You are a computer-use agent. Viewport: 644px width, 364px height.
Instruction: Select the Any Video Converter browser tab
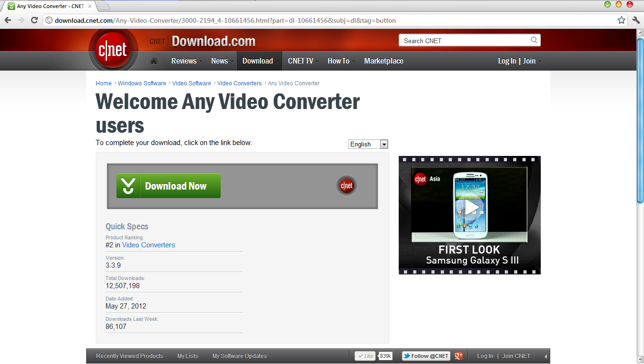(49, 6)
